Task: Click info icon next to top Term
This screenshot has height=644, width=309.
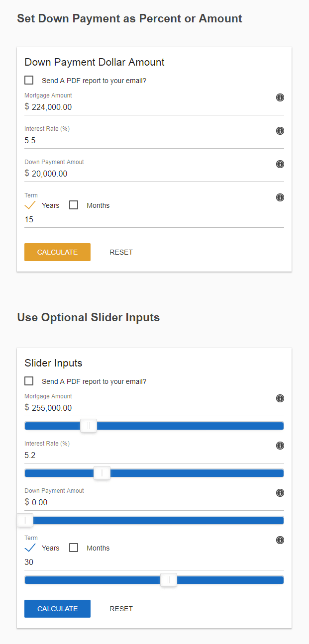Action: 280,197
